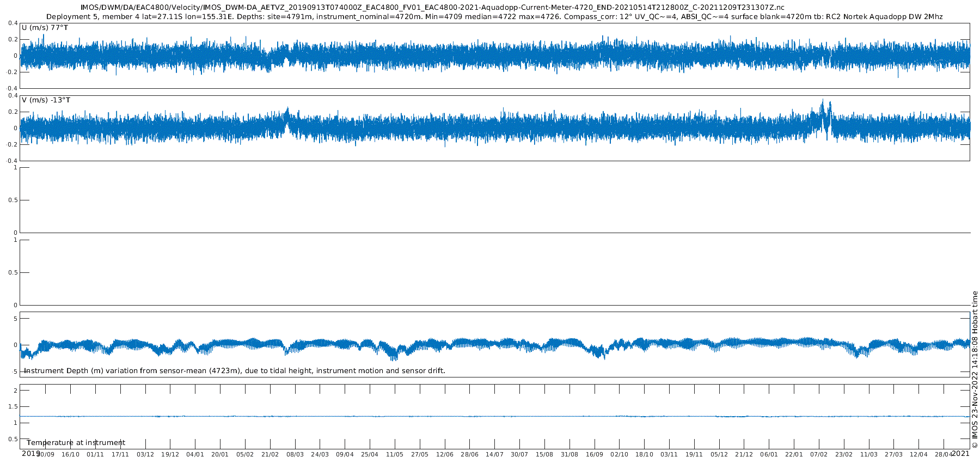Image resolution: width=980 pixels, height=463 pixels.
Task: Click the 'Temperature at instrument' label
Action: point(76,443)
